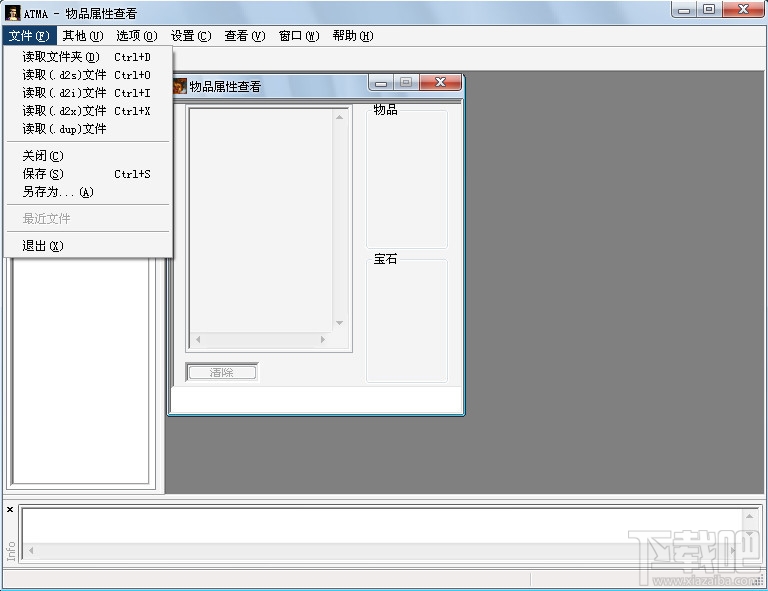Select 保存(S) in the file menu

click(x=88, y=174)
